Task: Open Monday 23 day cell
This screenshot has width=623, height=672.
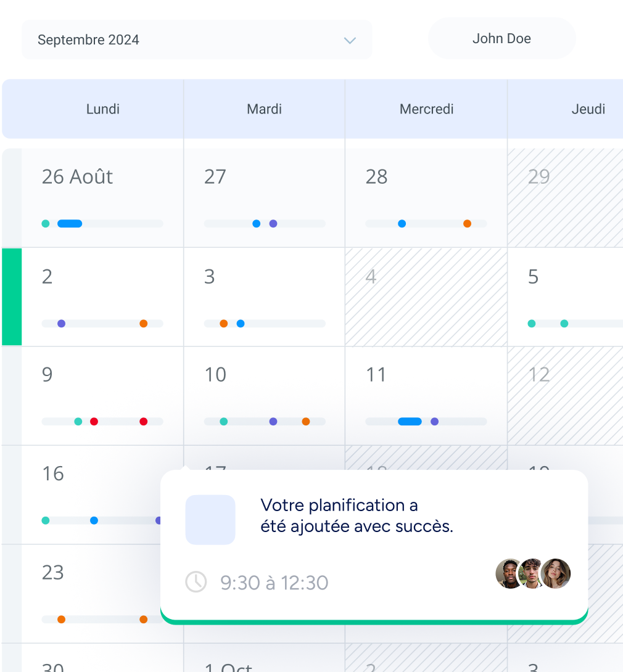Action: [91, 594]
